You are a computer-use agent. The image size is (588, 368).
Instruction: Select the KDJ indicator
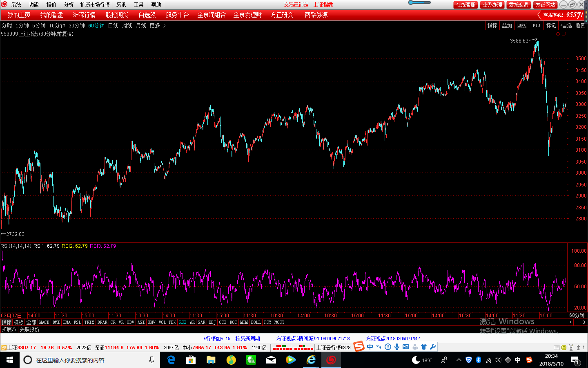[212, 322]
